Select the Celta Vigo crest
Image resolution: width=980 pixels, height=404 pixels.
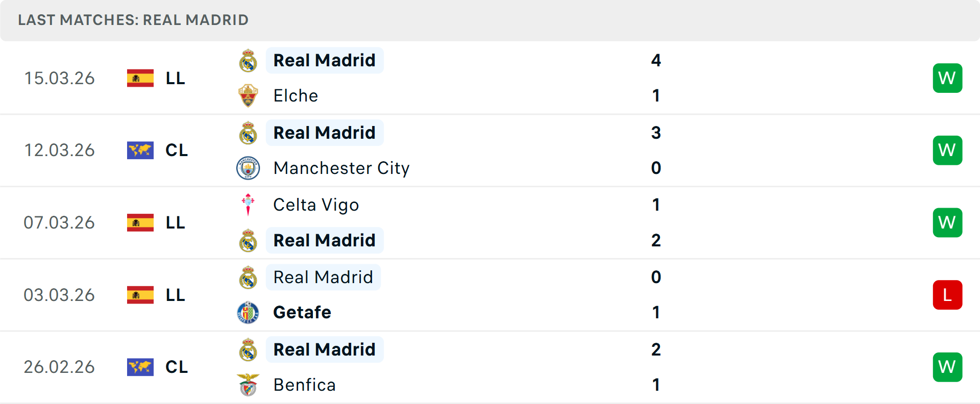pyautogui.click(x=248, y=205)
